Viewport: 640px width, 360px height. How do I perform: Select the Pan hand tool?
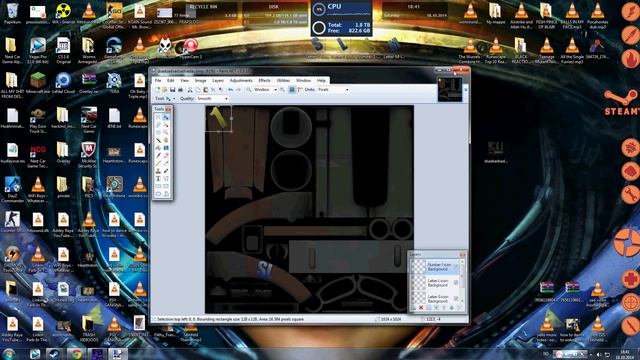[166, 140]
